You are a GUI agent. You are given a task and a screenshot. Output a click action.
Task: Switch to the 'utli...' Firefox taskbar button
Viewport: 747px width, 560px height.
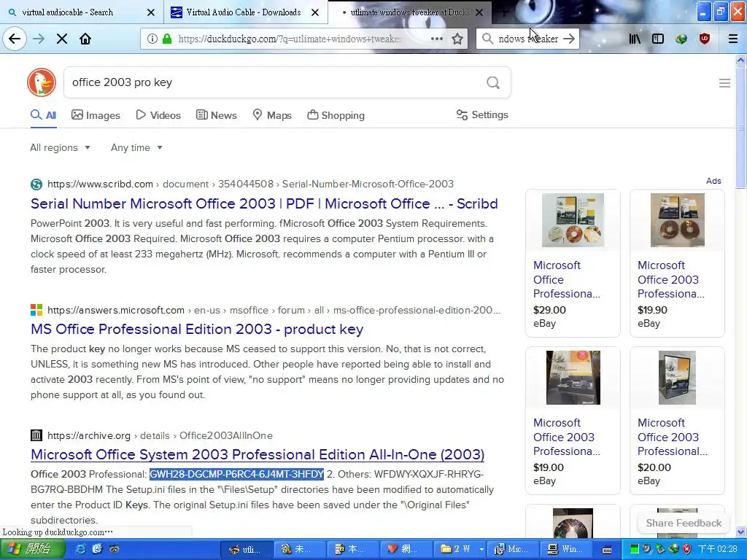click(x=248, y=550)
